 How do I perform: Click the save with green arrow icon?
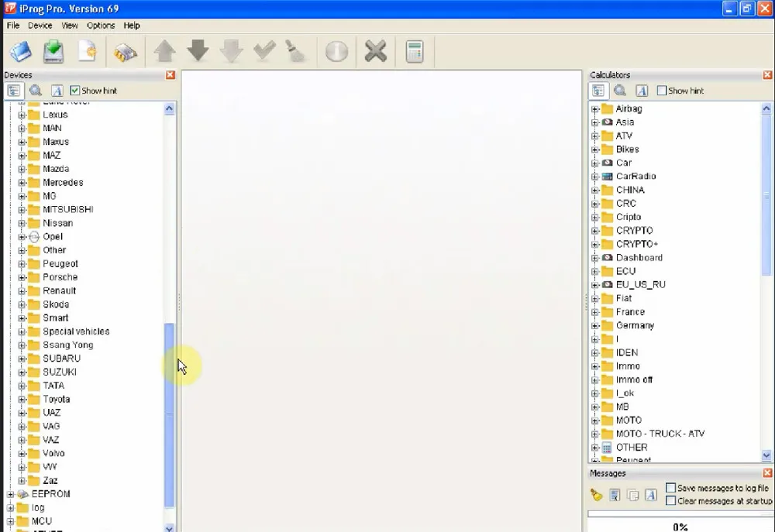click(53, 51)
